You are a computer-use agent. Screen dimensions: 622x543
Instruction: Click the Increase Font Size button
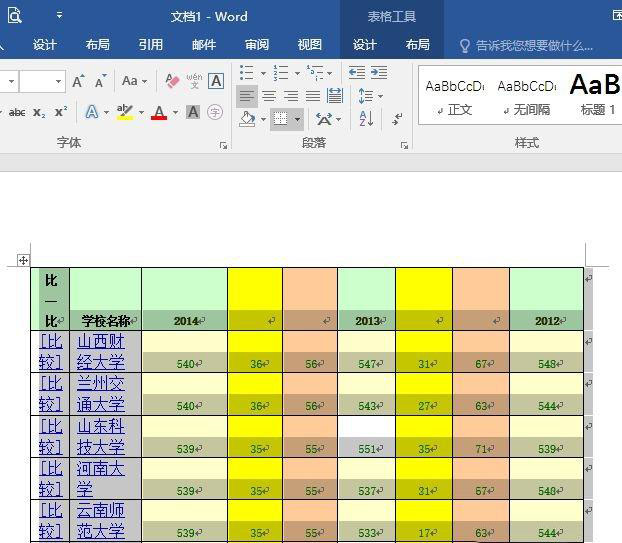pyautogui.click(x=79, y=81)
